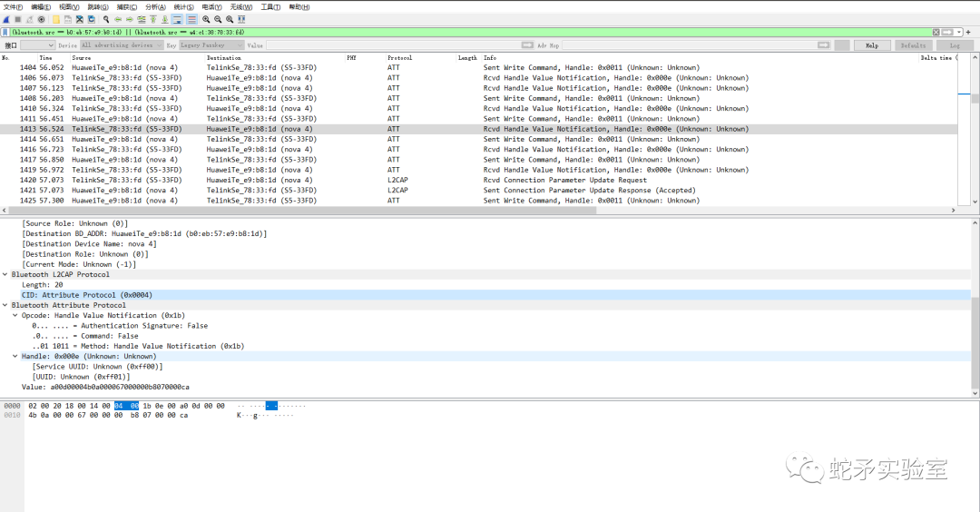Add a filter button with plus
This screenshot has width=980, height=512.
[969, 32]
